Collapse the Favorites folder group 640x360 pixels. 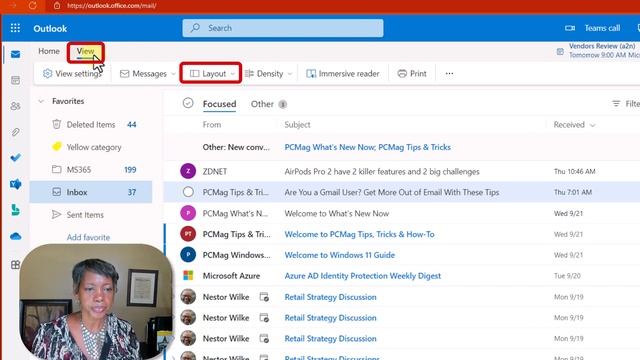[x=41, y=101]
